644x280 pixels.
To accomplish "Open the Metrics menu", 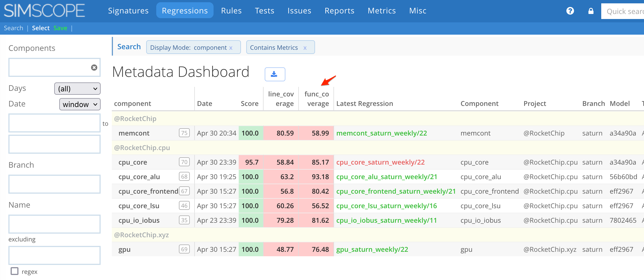I will (382, 11).
